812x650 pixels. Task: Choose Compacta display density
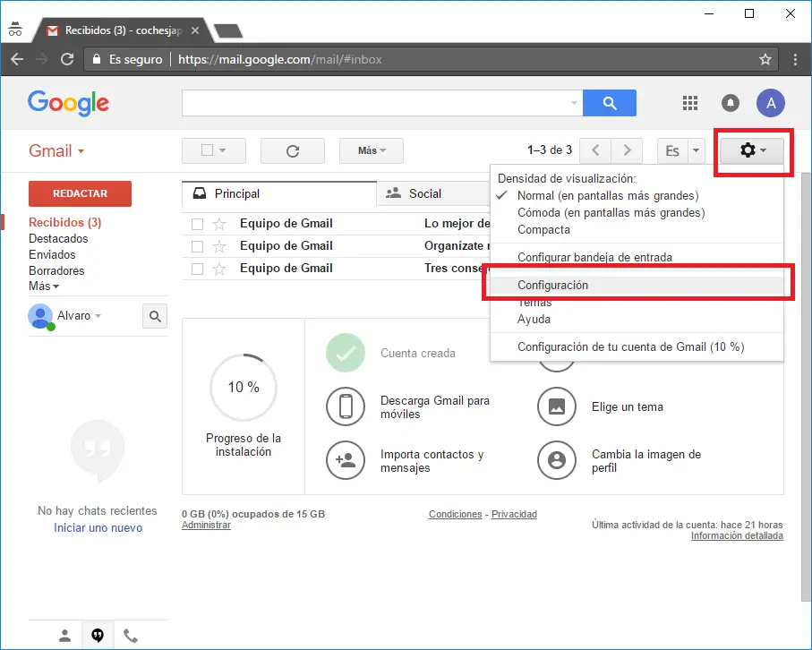point(543,230)
